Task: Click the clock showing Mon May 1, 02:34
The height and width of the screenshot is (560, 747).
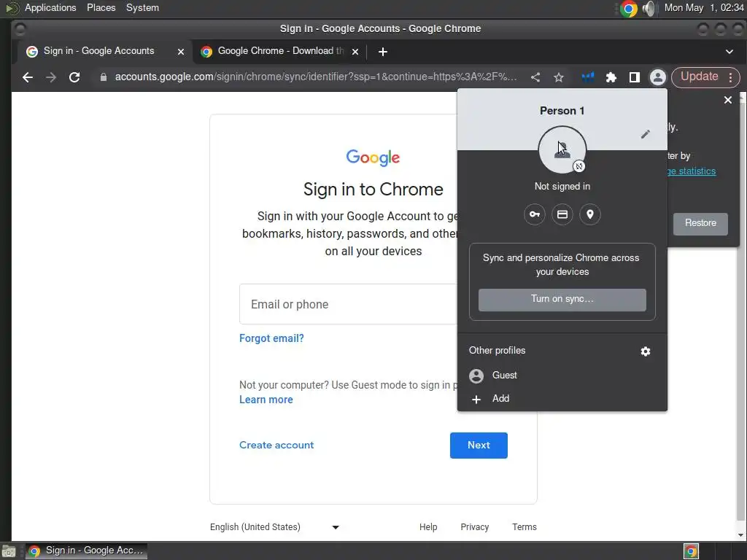Action: click(704, 8)
